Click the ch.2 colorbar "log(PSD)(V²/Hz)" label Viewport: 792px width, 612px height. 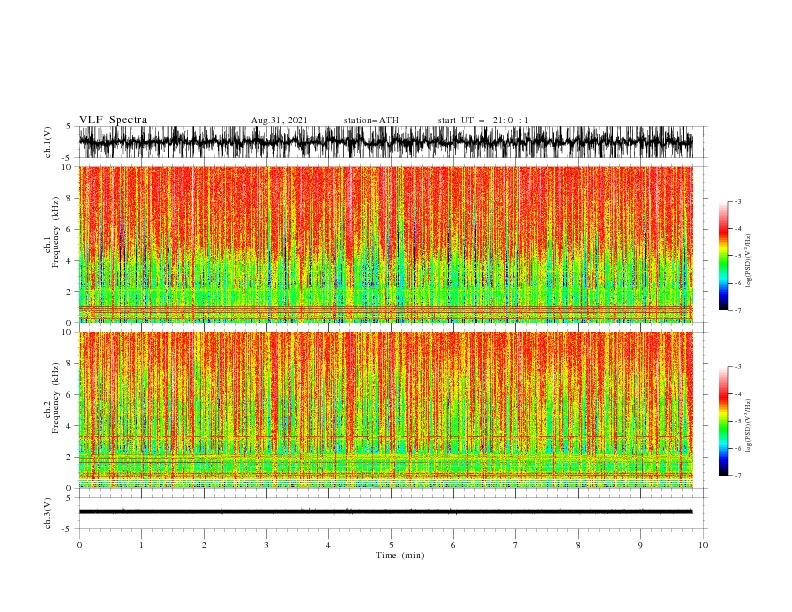[749, 425]
